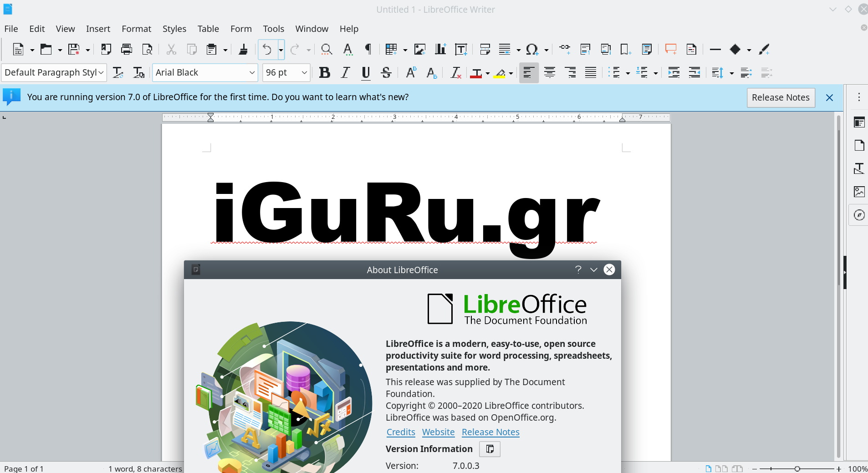
Task: Toggle Justified alignment
Action: pyautogui.click(x=591, y=73)
